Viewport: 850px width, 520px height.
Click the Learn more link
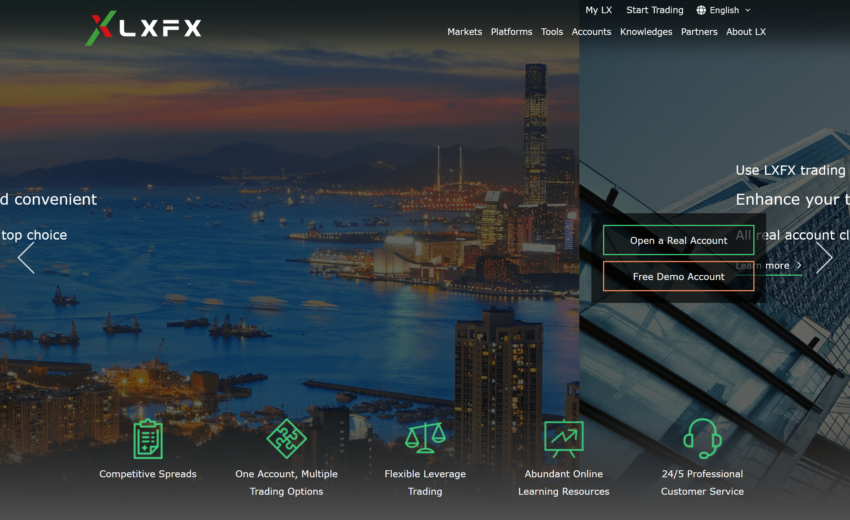(769, 266)
